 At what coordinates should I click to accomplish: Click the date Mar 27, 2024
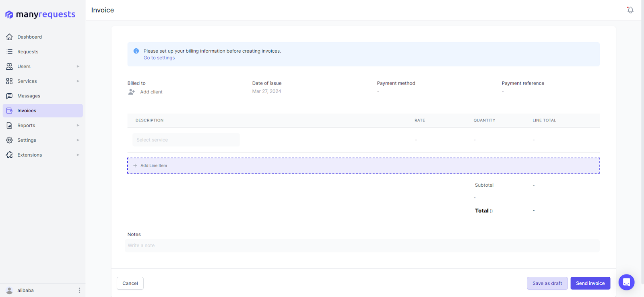266,91
